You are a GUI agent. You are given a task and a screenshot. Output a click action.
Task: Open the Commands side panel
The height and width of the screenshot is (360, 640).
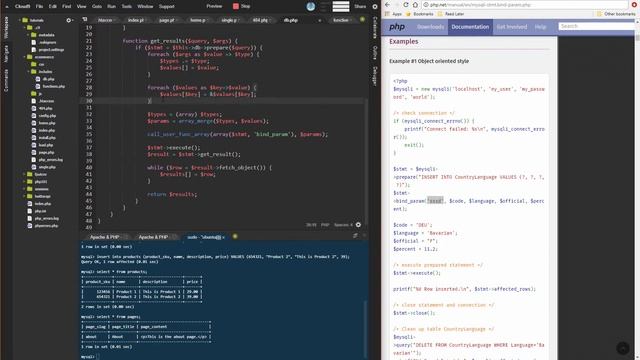point(6,80)
